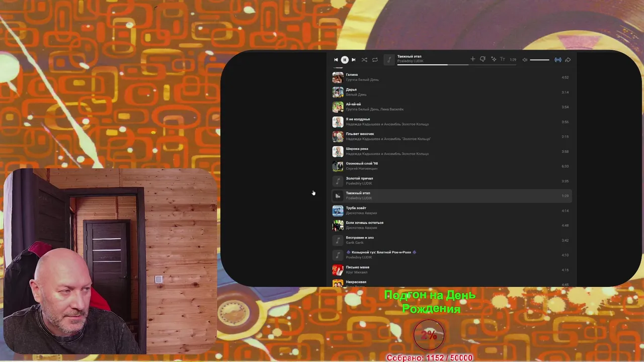The height and width of the screenshot is (362, 644).
Task: Click the 4:14 duration of Труба зовёт
Action: pos(565,211)
